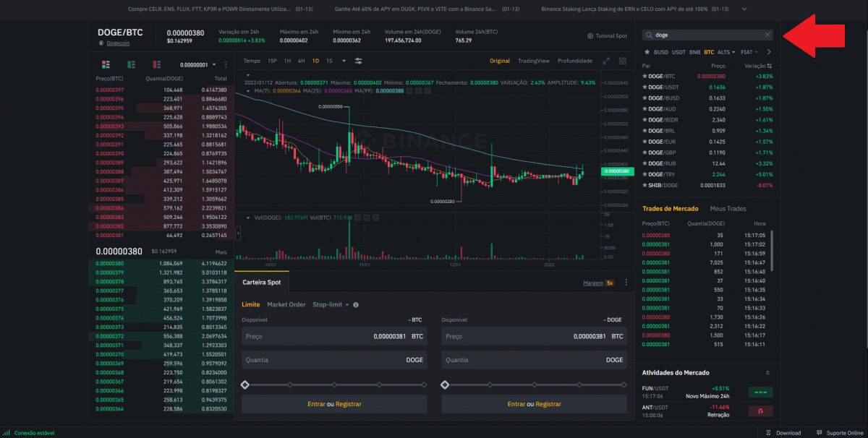The image size is (868, 438).
Task: Toggle variation column swap icon
Action: 770,66
